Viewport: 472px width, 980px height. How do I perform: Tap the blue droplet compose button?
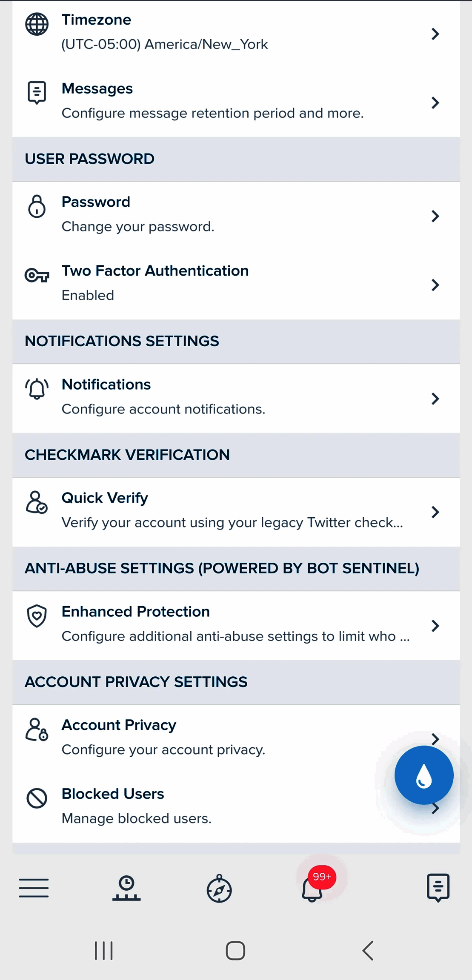(423, 775)
